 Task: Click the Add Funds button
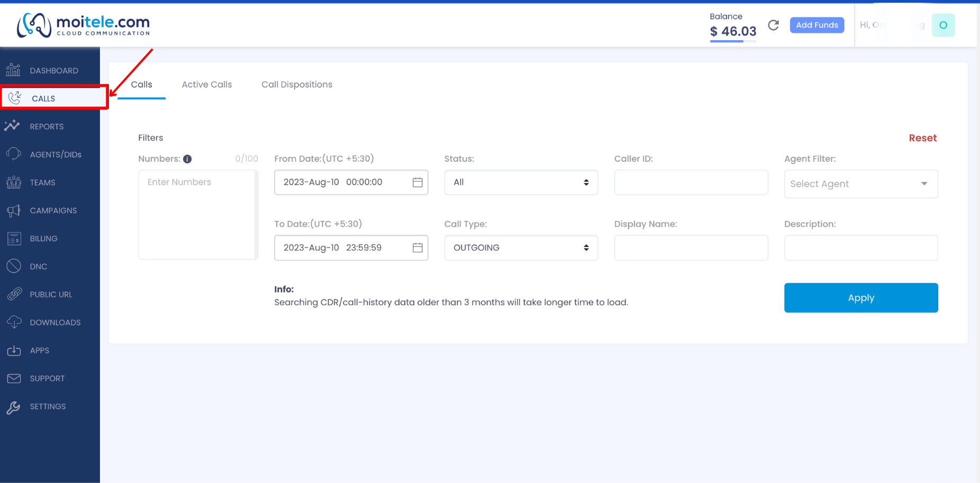pos(817,25)
